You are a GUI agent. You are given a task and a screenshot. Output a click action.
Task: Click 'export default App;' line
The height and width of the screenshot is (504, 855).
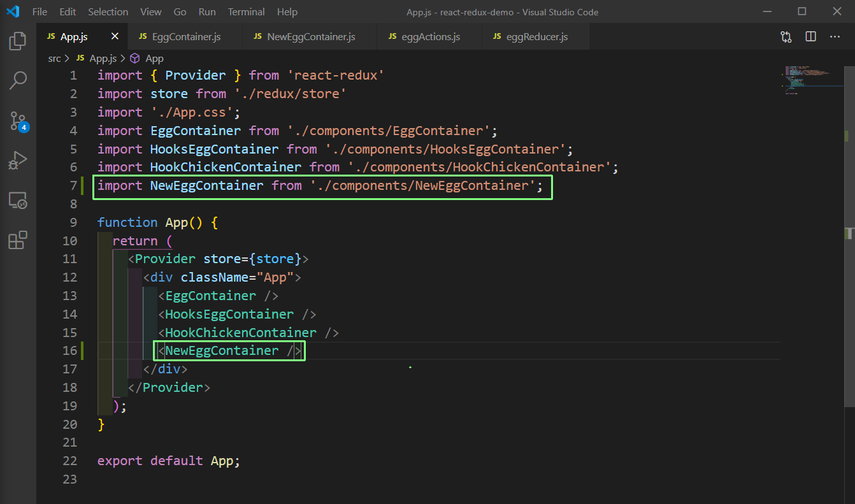(x=169, y=461)
